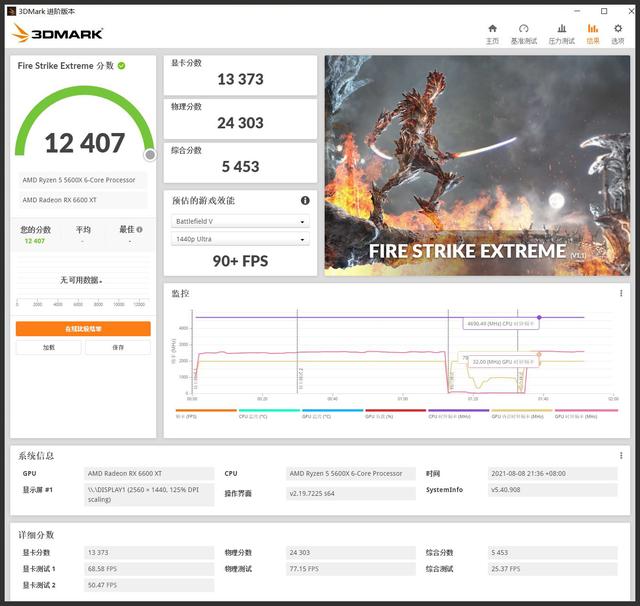
Task: Open the three-dot menu of the 监控 panel
Action: (621, 293)
